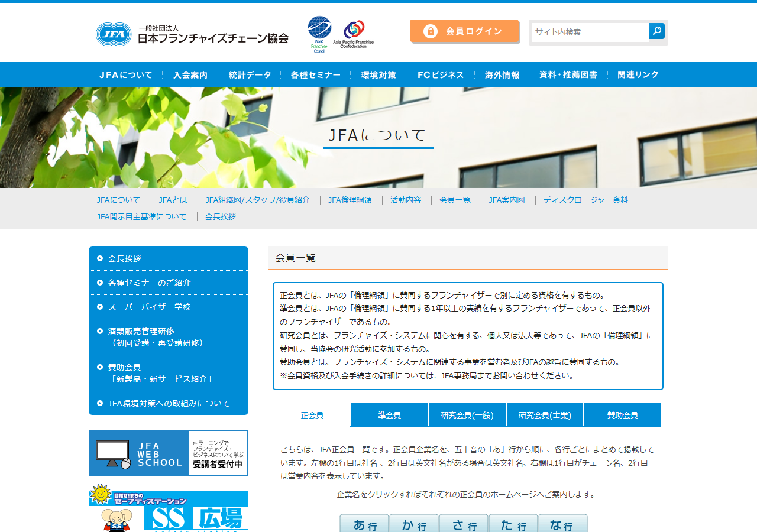Open the JFA倫理綱領 link
This screenshot has width=757, height=532.
(x=350, y=200)
